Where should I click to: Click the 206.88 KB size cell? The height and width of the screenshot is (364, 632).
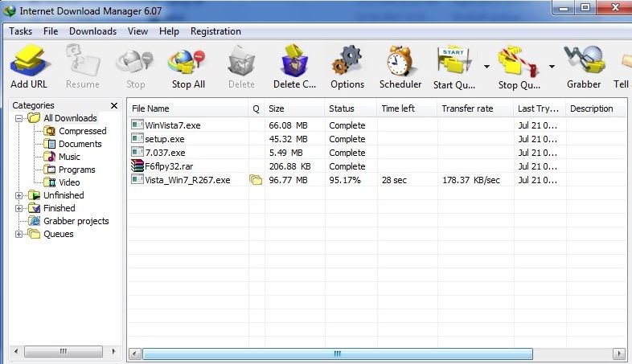(289, 166)
